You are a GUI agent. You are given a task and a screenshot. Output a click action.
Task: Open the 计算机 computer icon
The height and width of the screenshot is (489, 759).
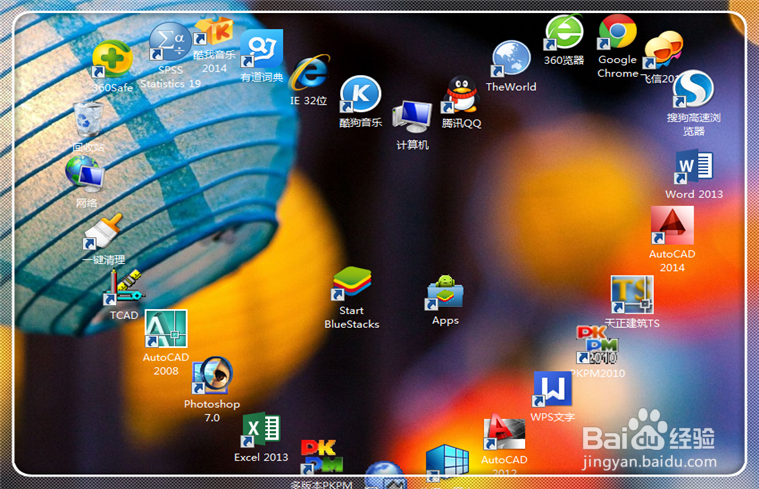pyautogui.click(x=412, y=117)
